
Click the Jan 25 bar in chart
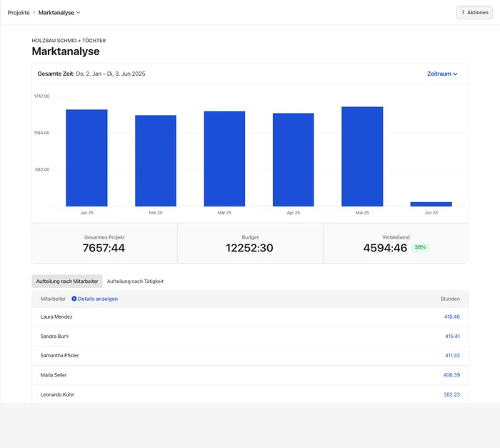tap(86, 158)
